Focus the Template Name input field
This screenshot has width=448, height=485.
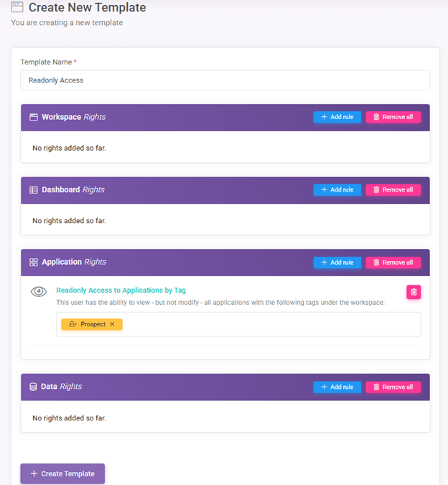(x=225, y=80)
